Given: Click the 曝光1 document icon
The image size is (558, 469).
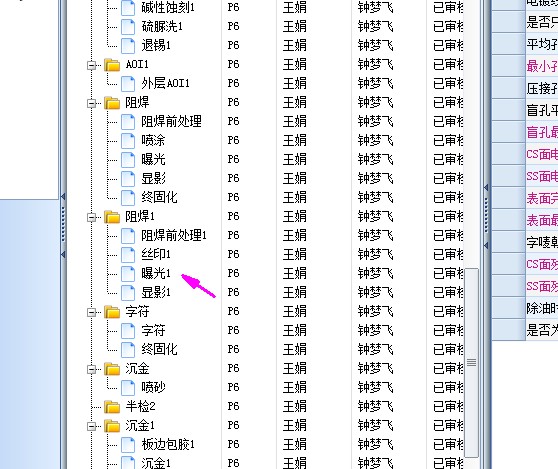Looking at the screenshot, I should coord(128,273).
